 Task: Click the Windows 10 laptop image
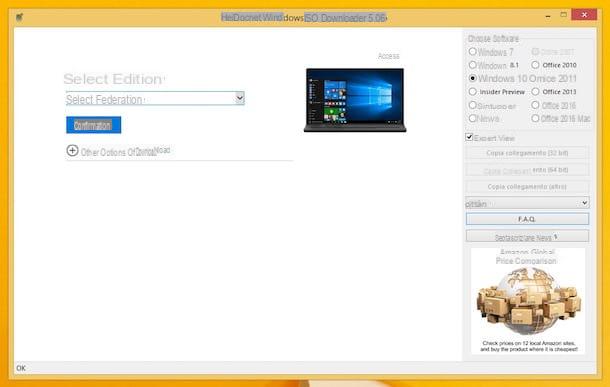(355, 100)
